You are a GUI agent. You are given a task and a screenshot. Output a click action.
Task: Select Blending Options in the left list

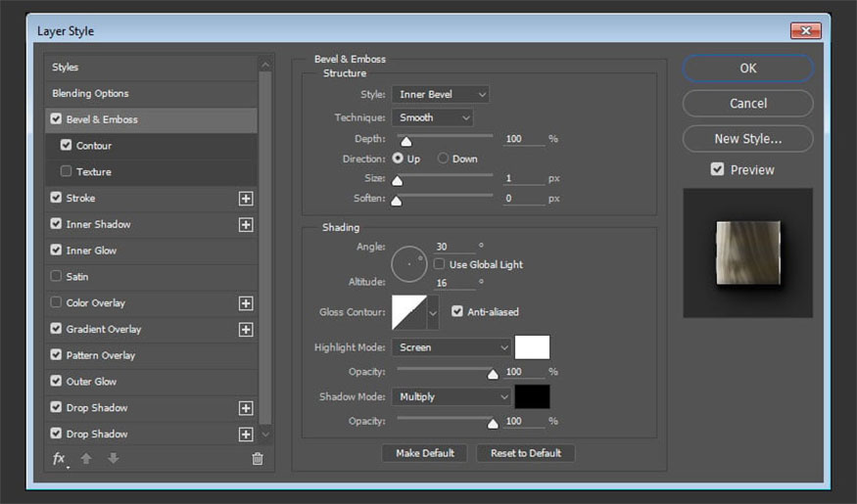91,94
